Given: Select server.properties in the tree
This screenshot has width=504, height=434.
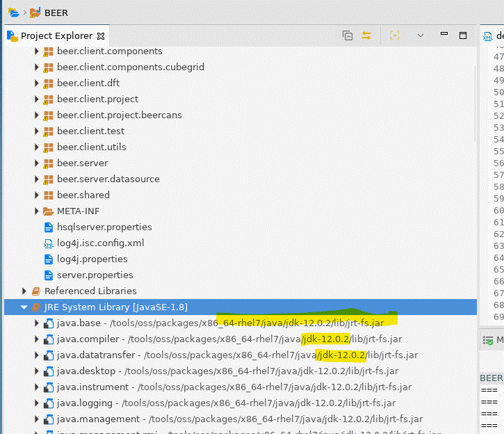Looking at the screenshot, I should coord(95,275).
